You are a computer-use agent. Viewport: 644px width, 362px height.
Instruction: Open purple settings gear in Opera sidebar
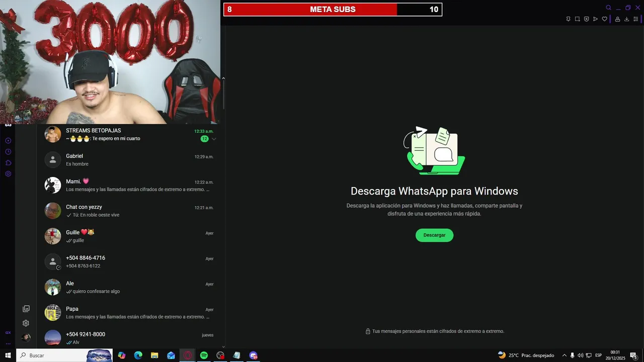pos(8,174)
